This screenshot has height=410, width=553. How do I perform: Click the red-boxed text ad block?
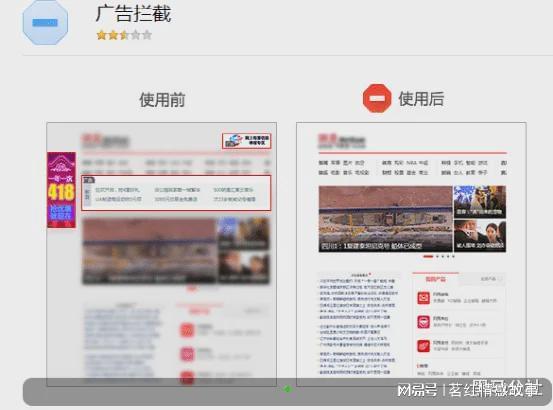tap(176, 193)
